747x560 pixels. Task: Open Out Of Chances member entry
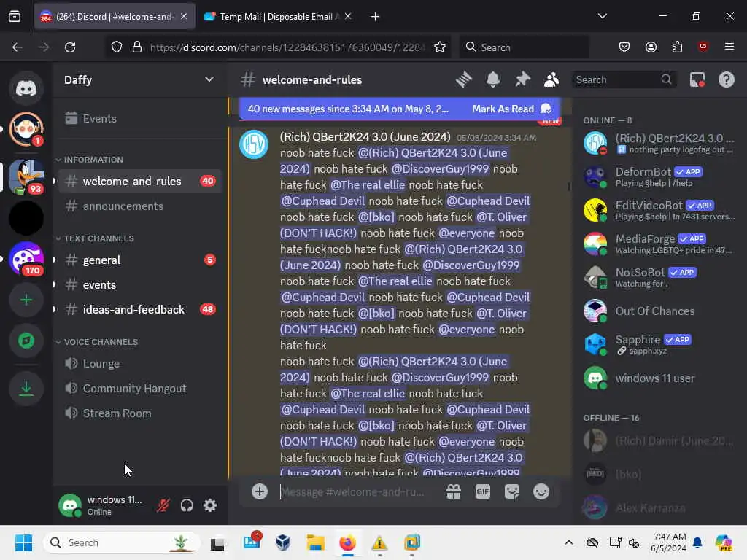tap(659, 311)
